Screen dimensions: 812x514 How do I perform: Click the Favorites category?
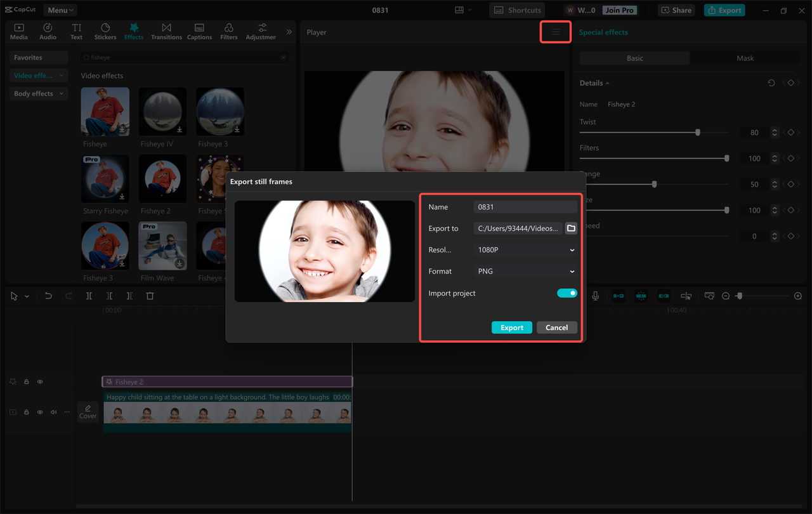[x=38, y=58]
